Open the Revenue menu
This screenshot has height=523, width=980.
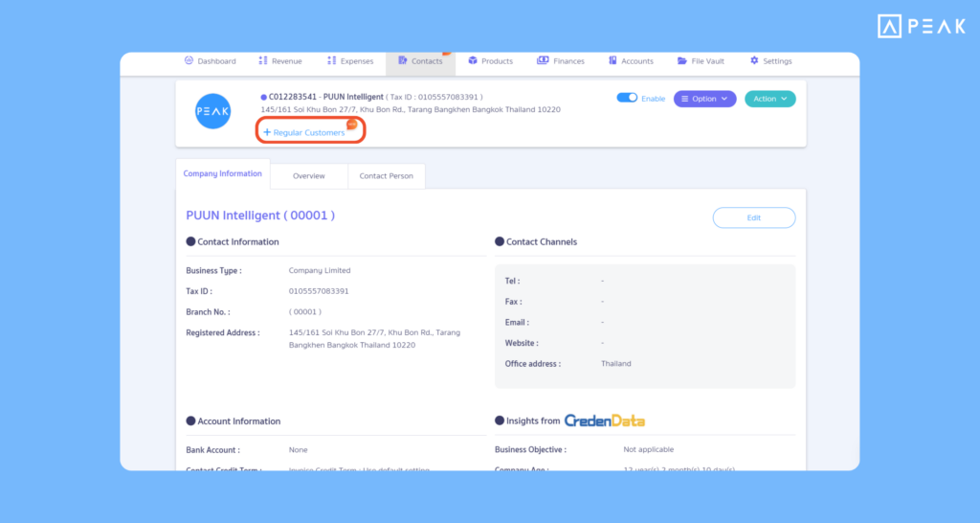point(280,61)
